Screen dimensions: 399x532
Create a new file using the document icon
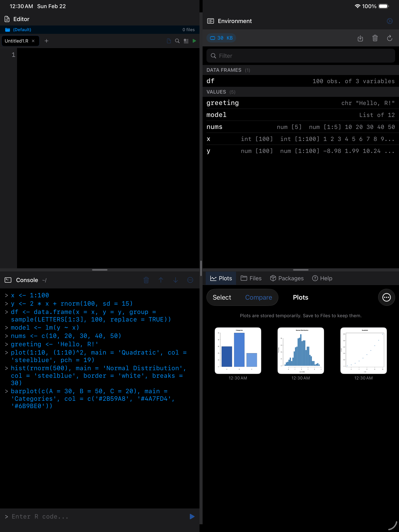[168, 41]
